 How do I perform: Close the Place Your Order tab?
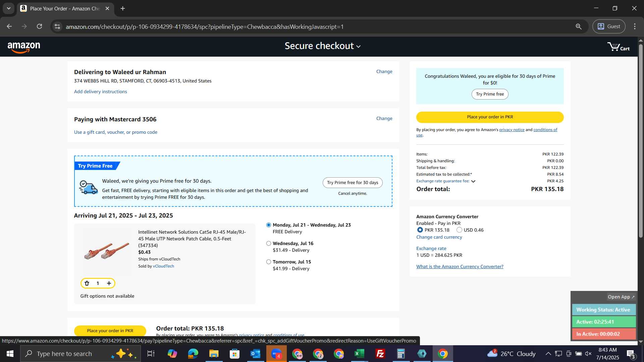coord(107,8)
